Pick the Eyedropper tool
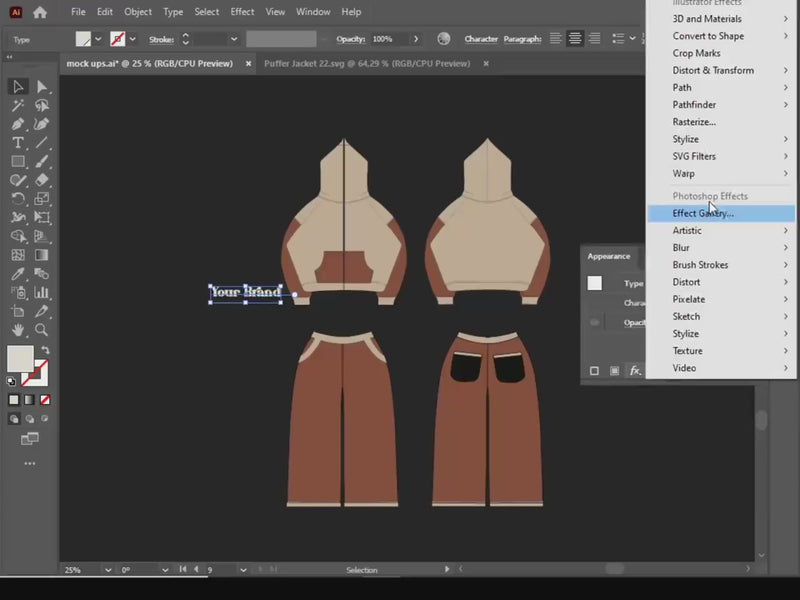The image size is (800, 600). point(18,274)
